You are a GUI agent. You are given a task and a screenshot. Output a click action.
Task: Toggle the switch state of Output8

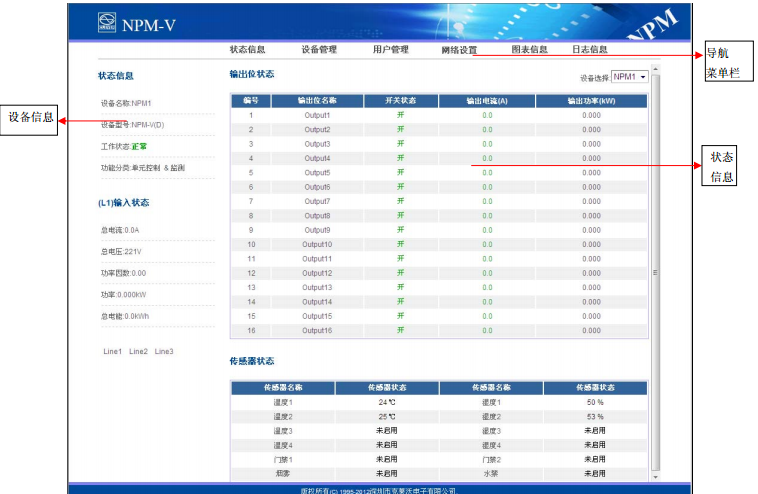click(401, 216)
